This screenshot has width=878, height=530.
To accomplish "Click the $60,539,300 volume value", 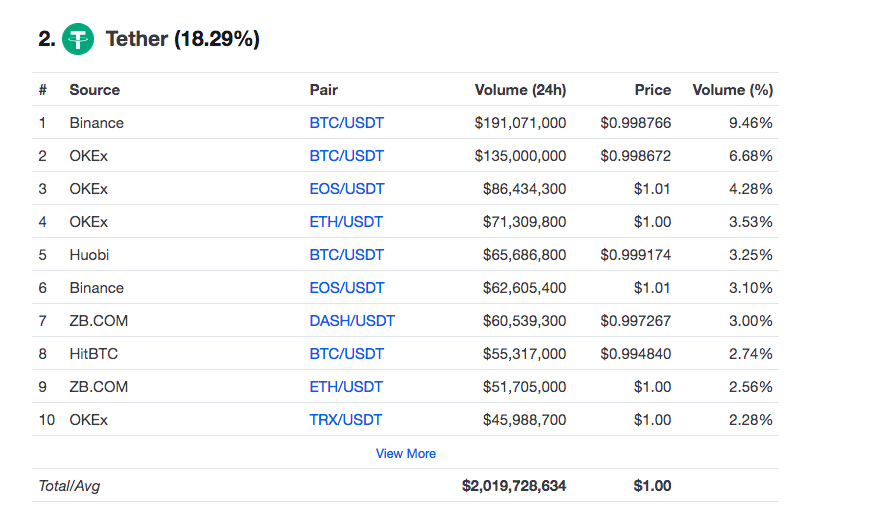I will [525, 321].
